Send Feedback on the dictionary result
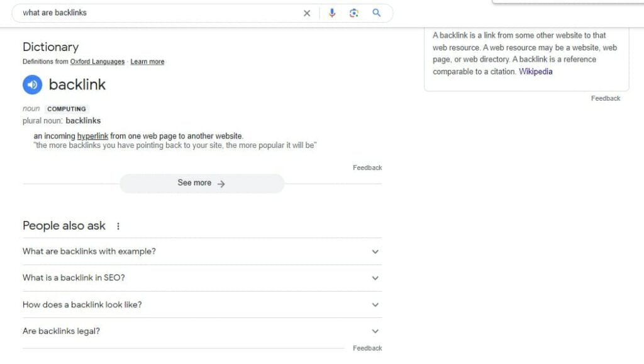 pyautogui.click(x=367, y=168)
